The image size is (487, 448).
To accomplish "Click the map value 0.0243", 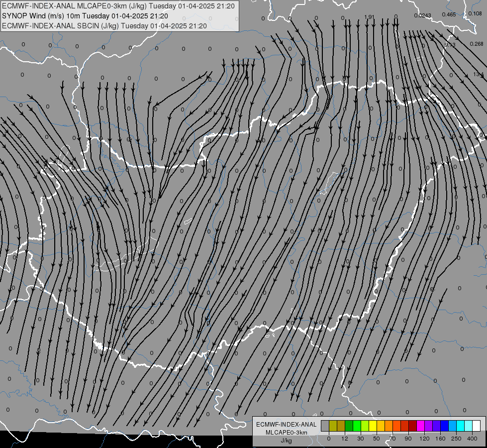I will click(x=422, y=15).
